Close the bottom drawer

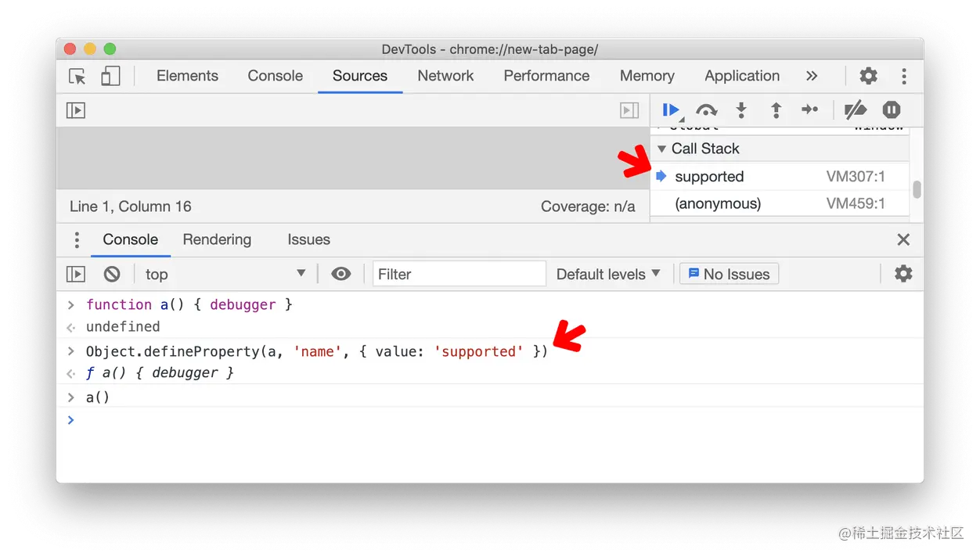(x=903, y=240)
